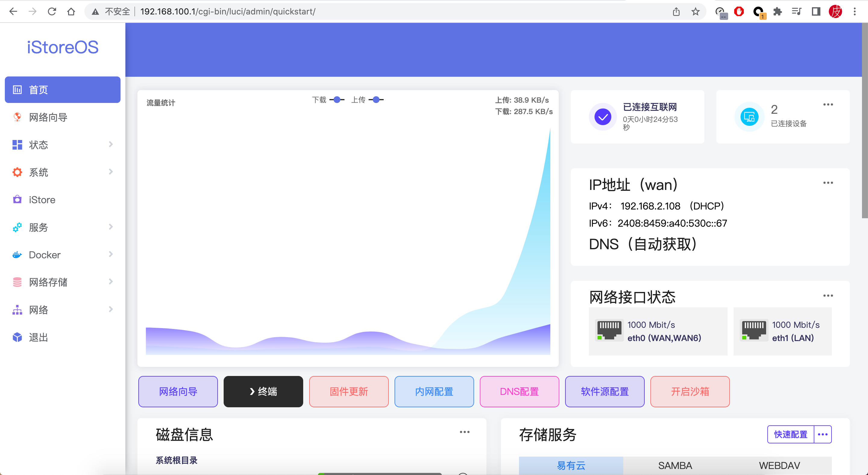
Task: Click the 固件更新 firmware update button
Action: tap(348, 392)
